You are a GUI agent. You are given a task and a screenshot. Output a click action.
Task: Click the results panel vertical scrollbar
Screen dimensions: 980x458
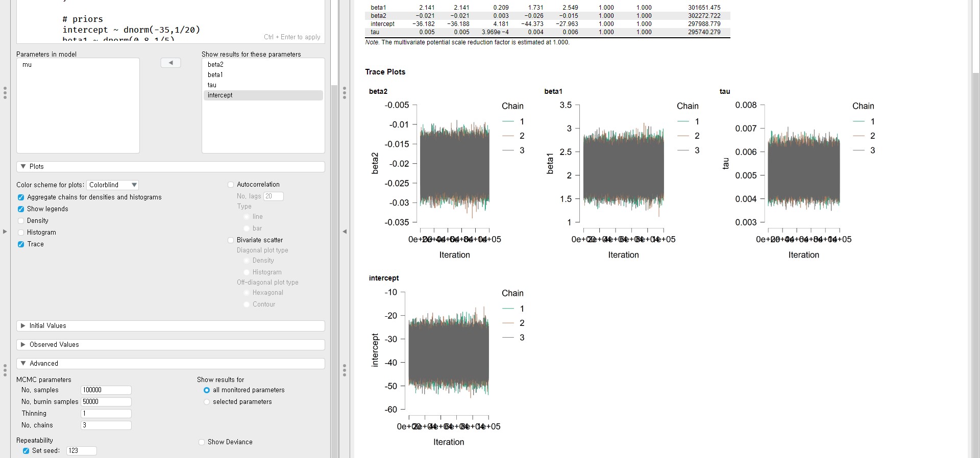pos(975,255)
